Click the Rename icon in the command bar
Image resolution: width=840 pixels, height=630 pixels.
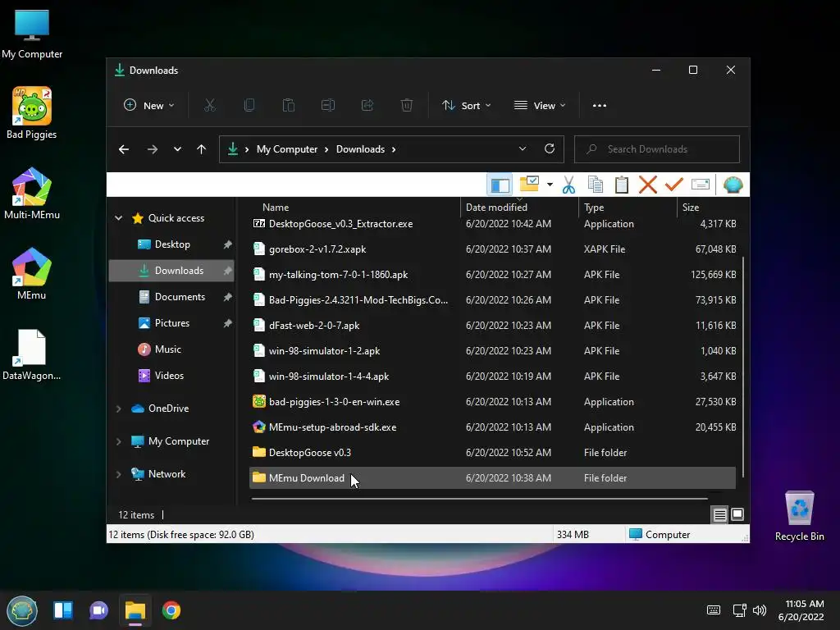[x=328, y=106]
